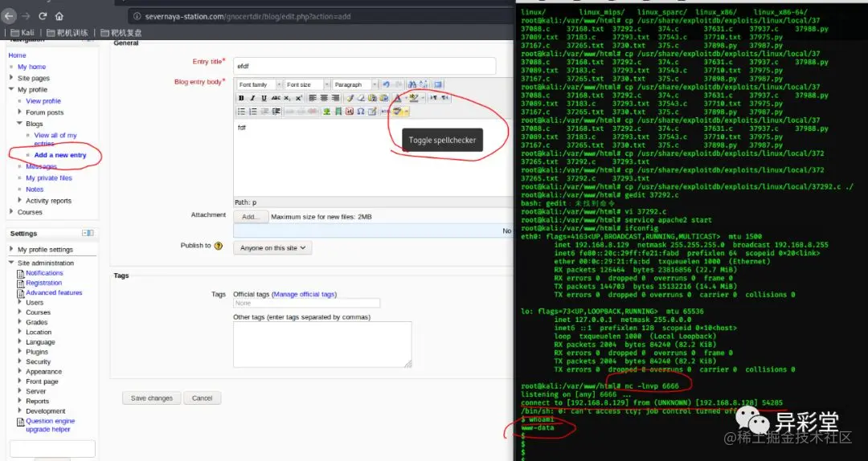The image size is (868, 461).
Task: Click the Settings search input box
Action: point(52,448)
